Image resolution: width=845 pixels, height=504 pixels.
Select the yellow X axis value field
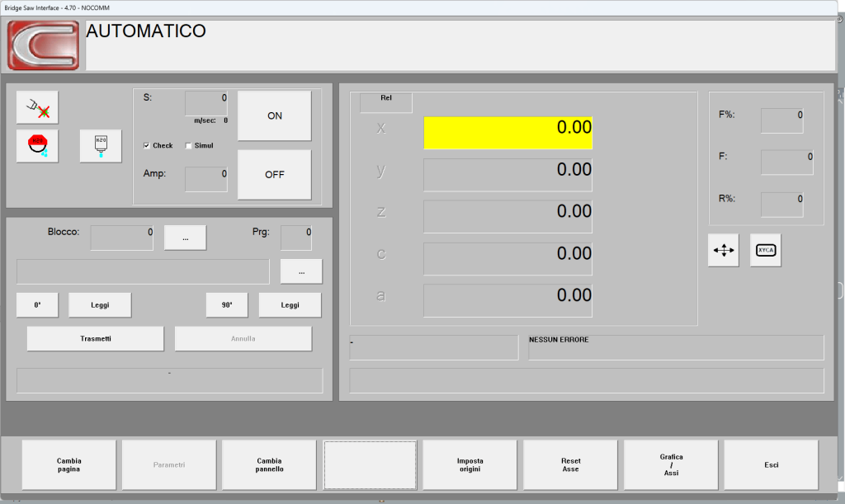508,133
